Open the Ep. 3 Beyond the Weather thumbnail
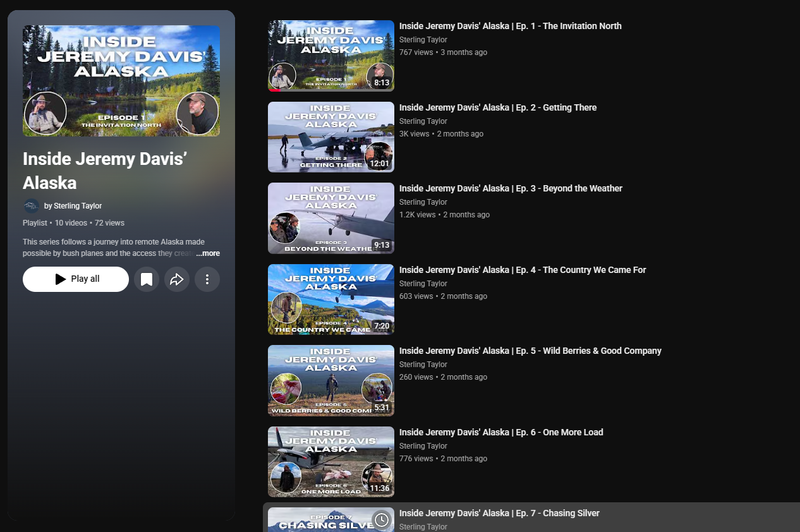The image size is (800, 532). pos(331,218)
